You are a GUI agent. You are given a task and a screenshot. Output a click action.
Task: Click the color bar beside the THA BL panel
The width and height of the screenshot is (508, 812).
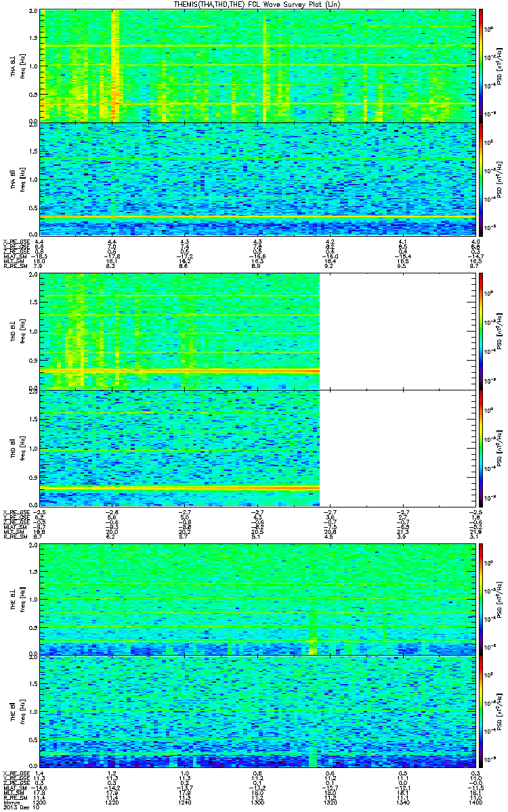coord(481,66)
